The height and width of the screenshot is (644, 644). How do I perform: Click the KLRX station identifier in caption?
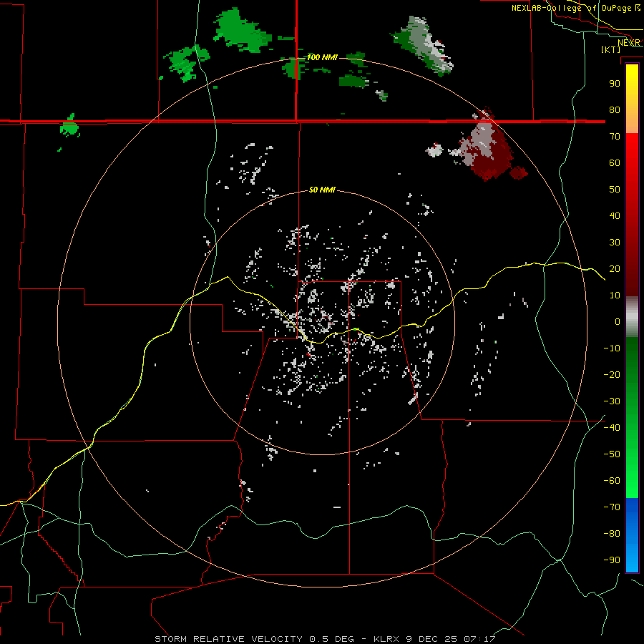(387, 639)
